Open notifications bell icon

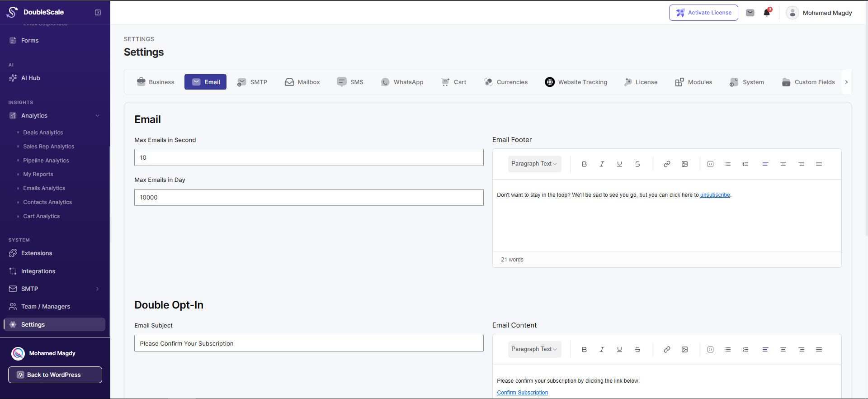767,13
